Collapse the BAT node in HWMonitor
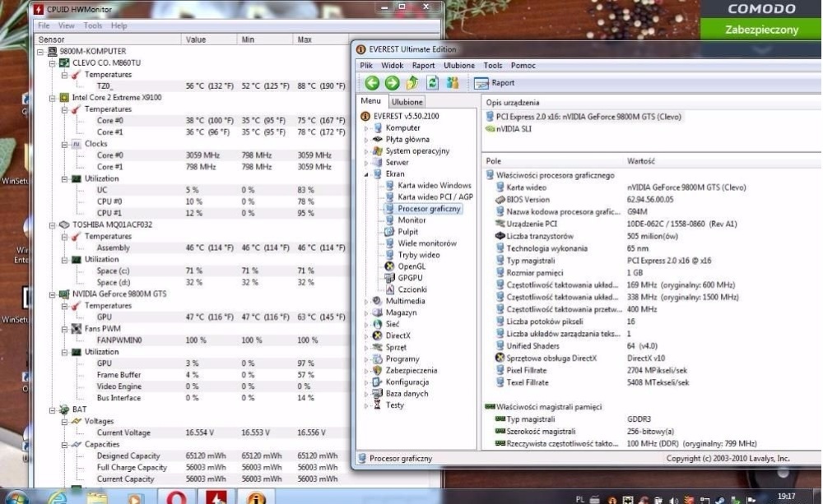823x504 pixels. point(53,410)
